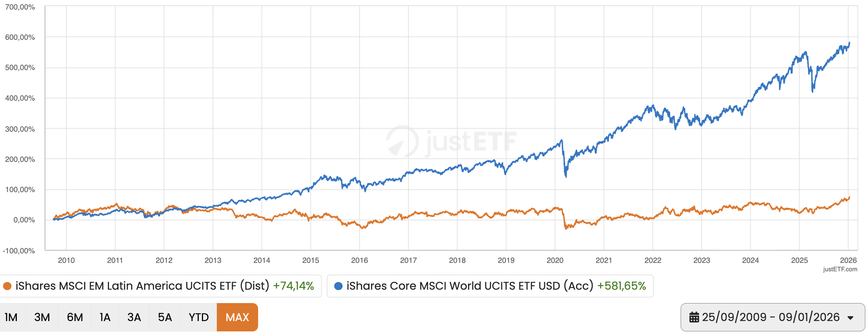Click the justETF watermark logo

click(x=451, y=142)
